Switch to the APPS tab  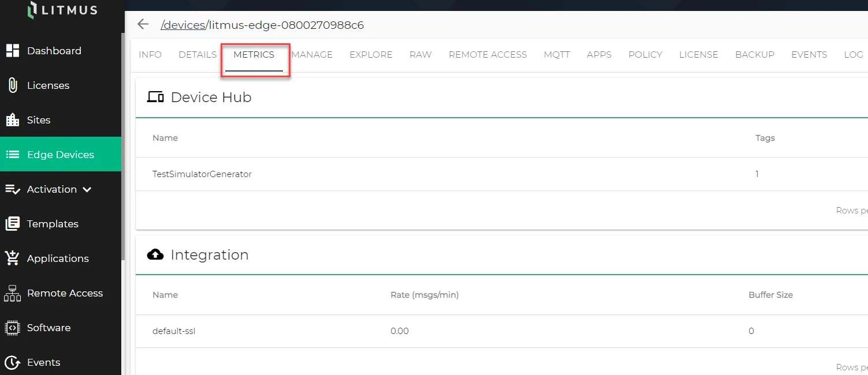(599, 55)
